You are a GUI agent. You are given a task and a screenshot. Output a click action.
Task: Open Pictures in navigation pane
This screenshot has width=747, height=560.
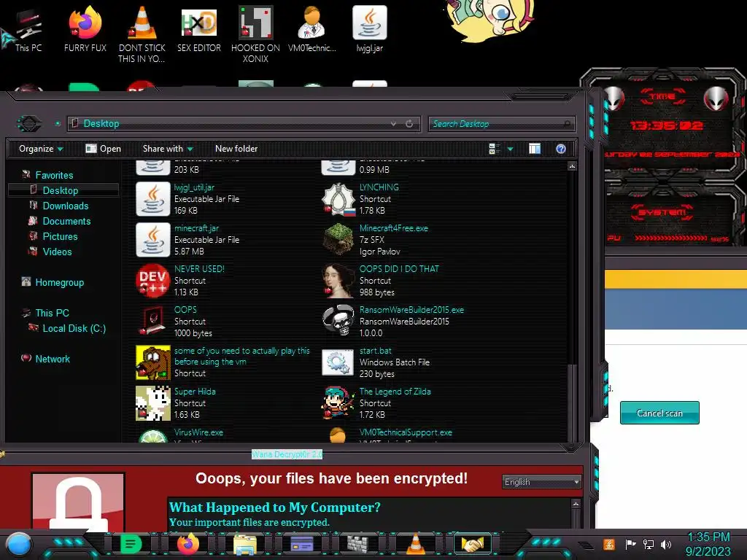click(x=60, y=237)
